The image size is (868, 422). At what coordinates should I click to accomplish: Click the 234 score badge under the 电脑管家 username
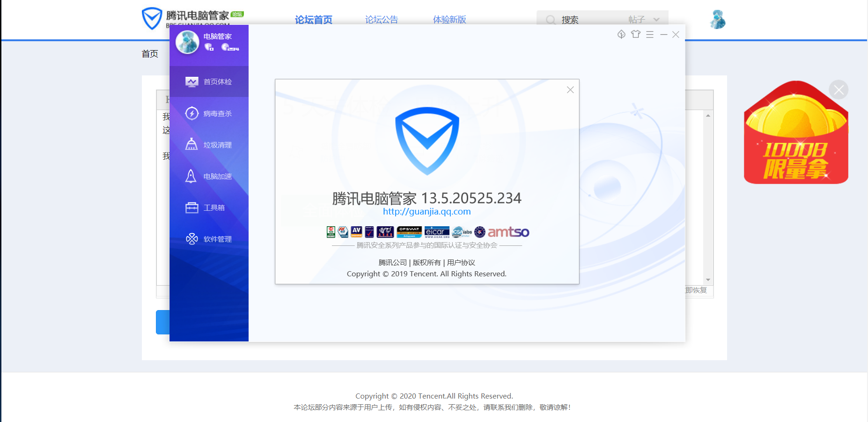point(230,47)
